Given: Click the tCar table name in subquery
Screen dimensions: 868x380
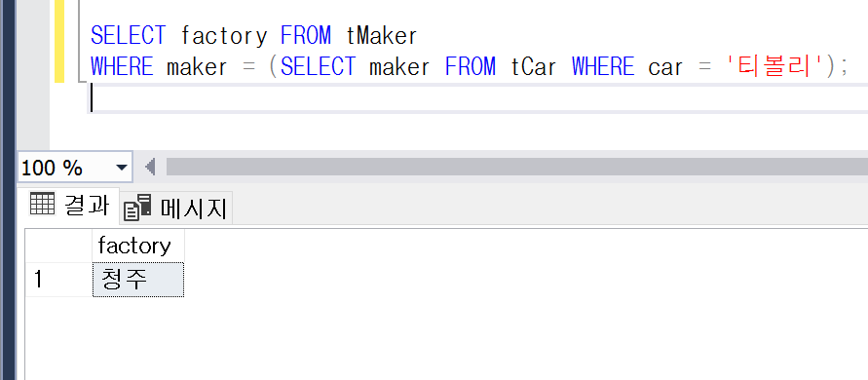Looking at the screenshot, I should click(x=533, y=67).
